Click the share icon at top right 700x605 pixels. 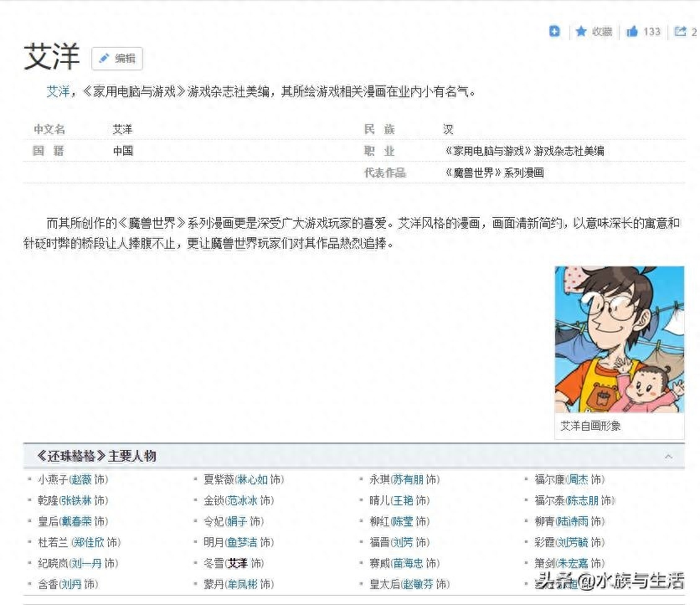click(681, 31)
